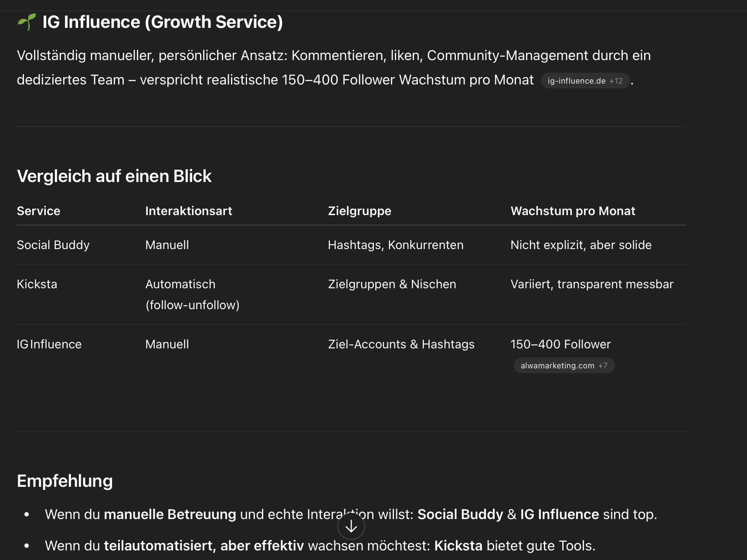Click the 'Automatisch (follow-unfollow)' cell
This screenshot has width=747, height=560.
point(193,294)
